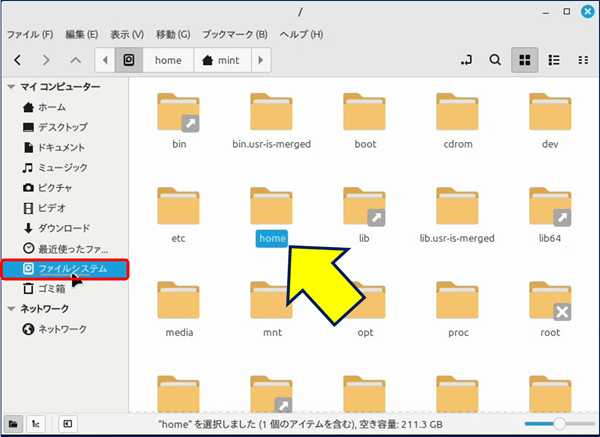The image size is (600, 437).
Task: Open the search magnifier tool
Action: click(x=495, y=60)
